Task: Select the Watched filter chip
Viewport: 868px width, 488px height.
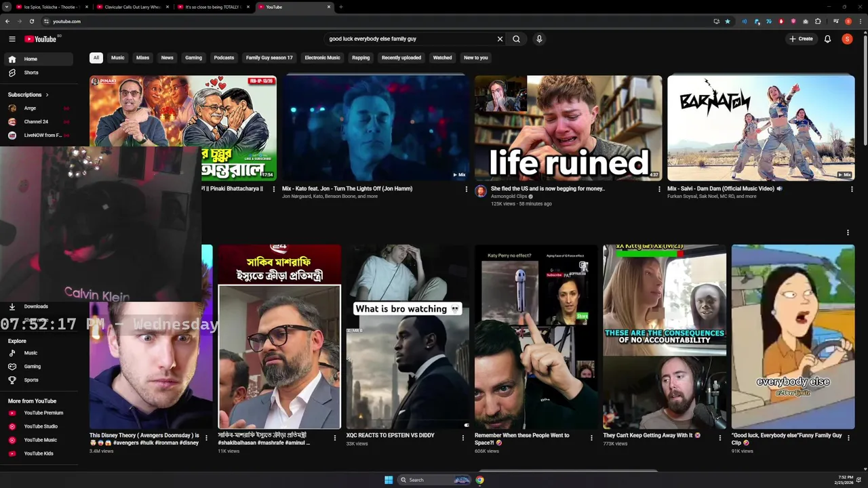Action: (442, 58)
